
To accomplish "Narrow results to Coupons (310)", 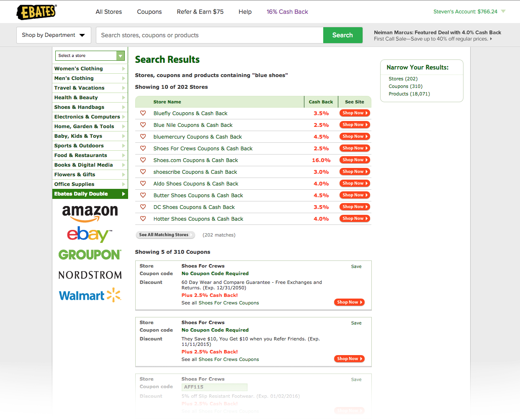I will point(406,86).
